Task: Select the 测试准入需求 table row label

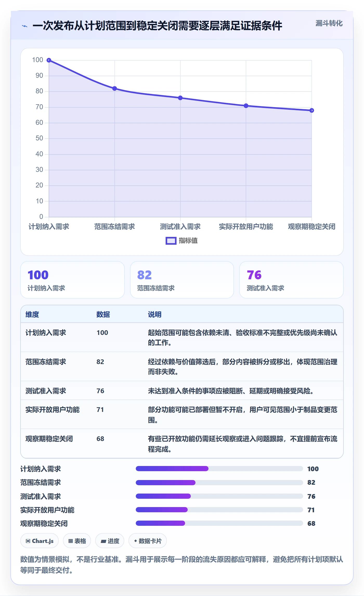Action: click(46, 391)
